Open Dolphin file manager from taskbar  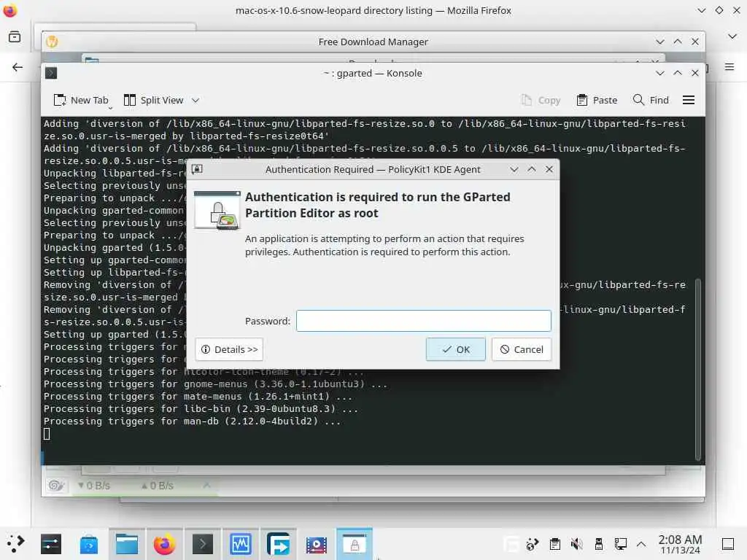[127, 544]
